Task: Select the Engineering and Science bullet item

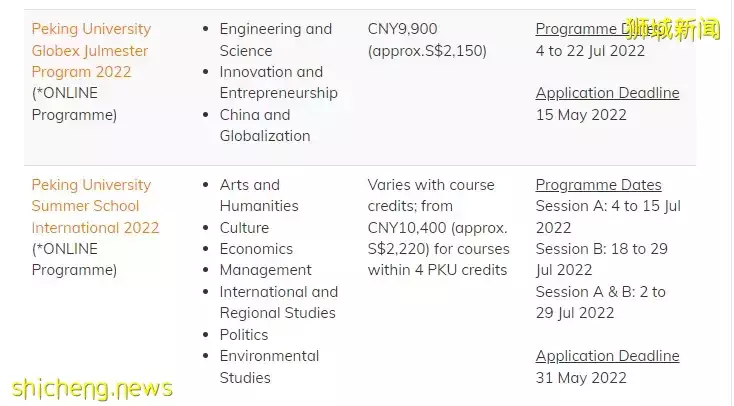Action: [x=276, y=39]
